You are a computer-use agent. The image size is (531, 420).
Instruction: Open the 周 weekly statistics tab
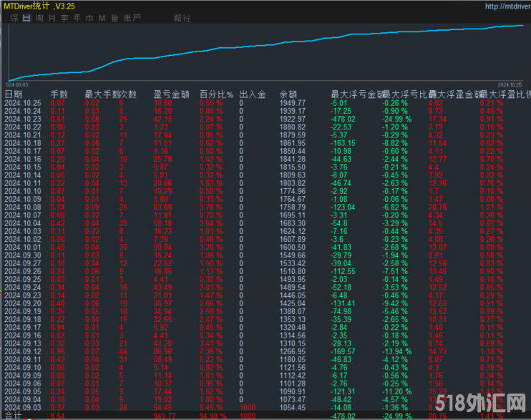[39, 17]
